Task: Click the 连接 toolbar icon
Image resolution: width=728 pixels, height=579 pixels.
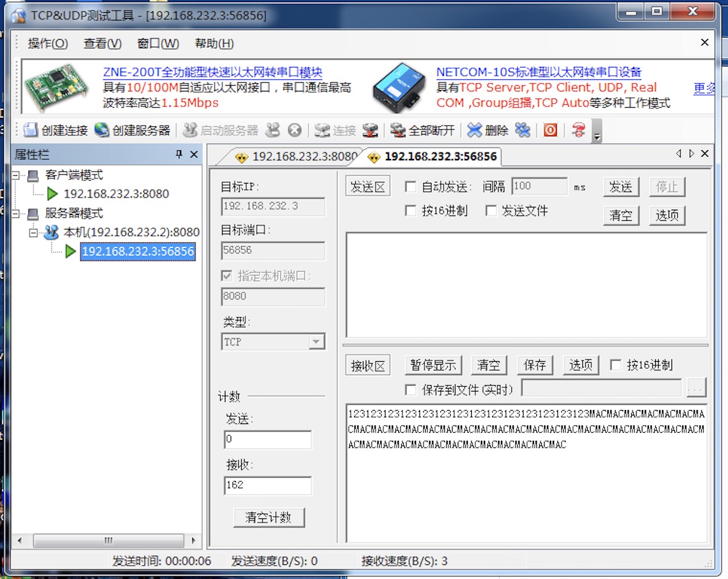Action: tap(322, 130)
